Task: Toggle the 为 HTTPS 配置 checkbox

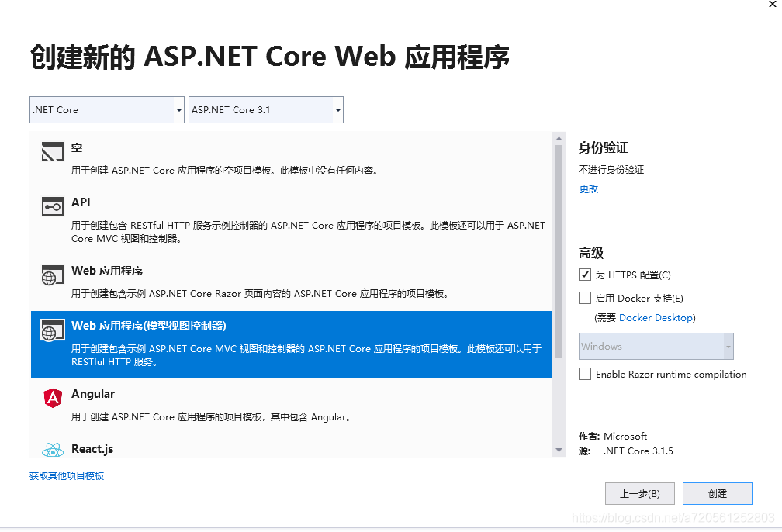Action: click(x=584, y=275)
